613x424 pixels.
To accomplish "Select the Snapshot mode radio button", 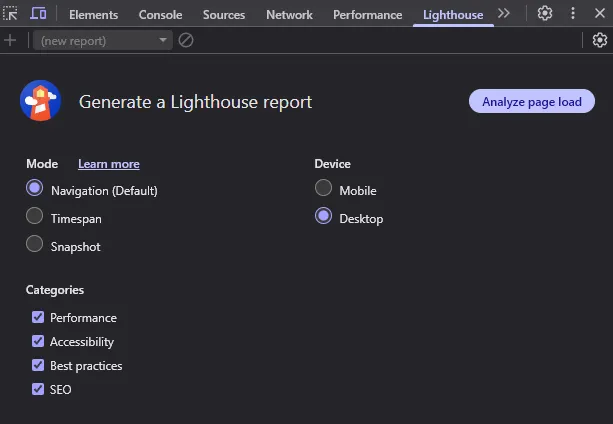I will pyautogui.click(x=35, y=245).
